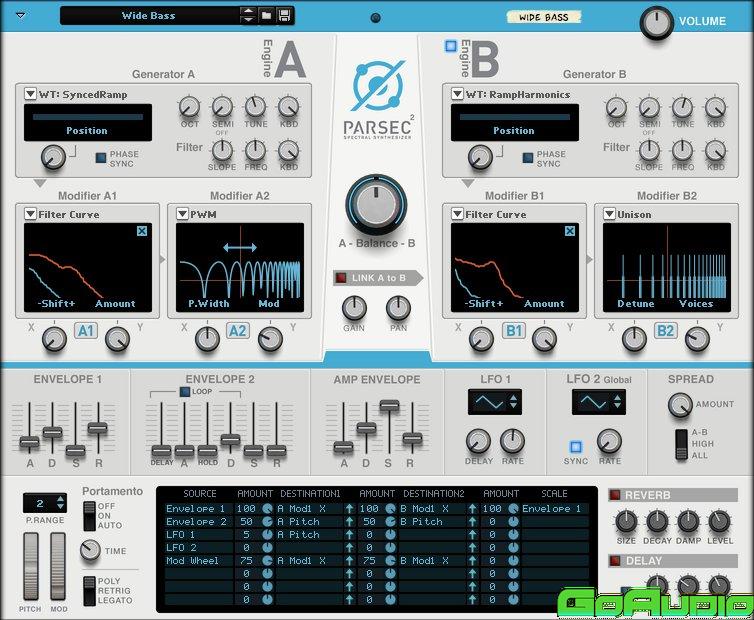Click Modifier A2 Y knob
The width and height of the screenshot is (754, 620).
pos(270,339)
